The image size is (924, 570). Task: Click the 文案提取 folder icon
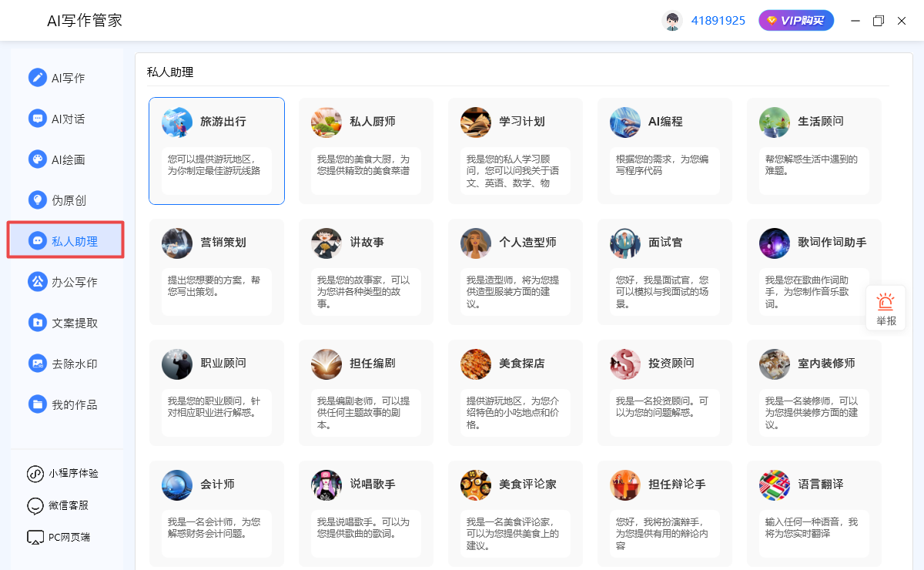[38, 323]
